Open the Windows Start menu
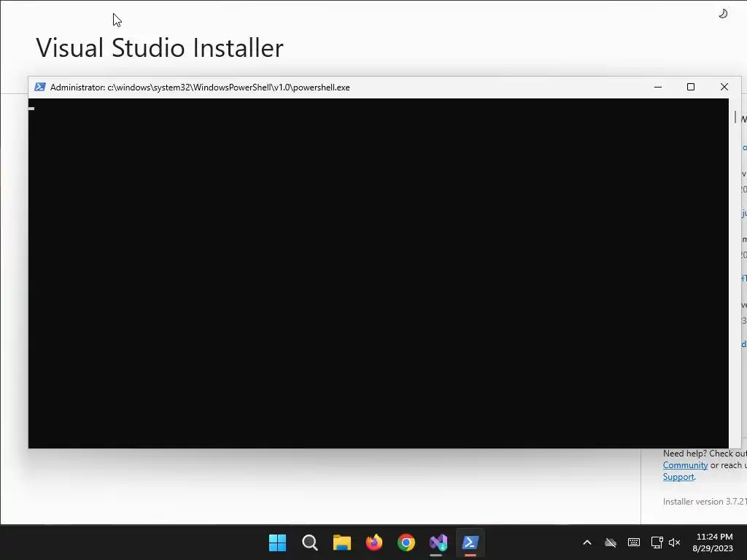747x560 pixels. tap(278, 542)
